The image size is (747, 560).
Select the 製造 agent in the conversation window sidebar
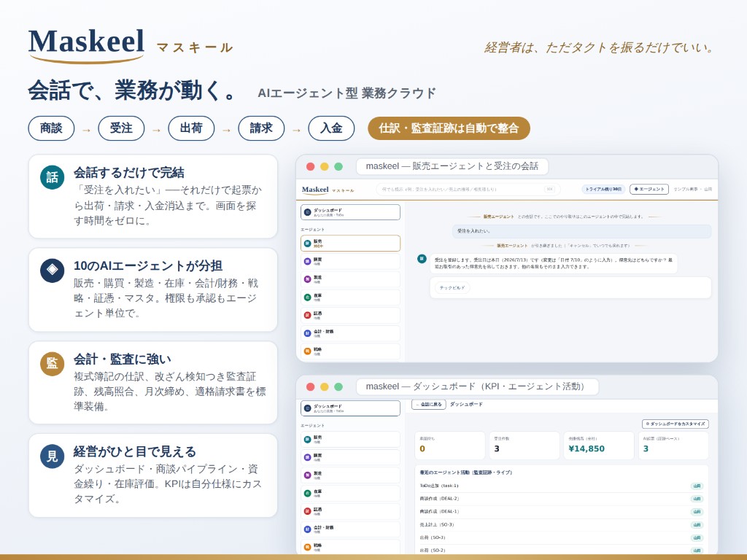pos(350,279)
